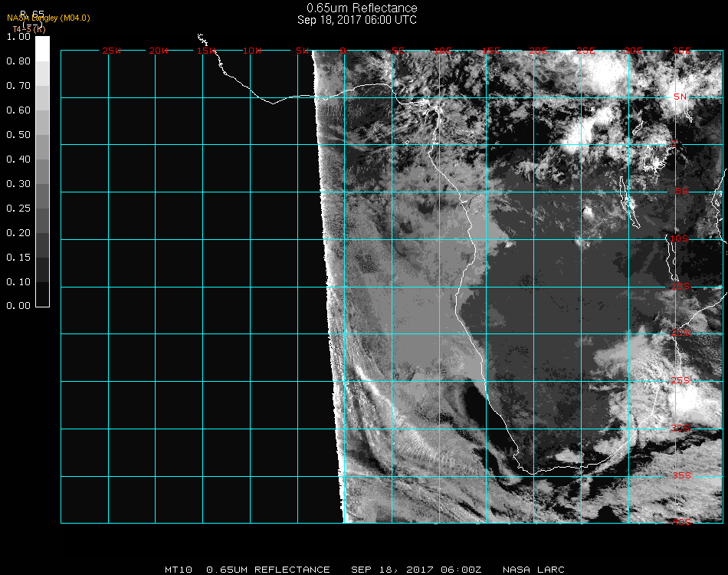Click the 10E longitude label
Screen dimensions: 728x575
442,51
